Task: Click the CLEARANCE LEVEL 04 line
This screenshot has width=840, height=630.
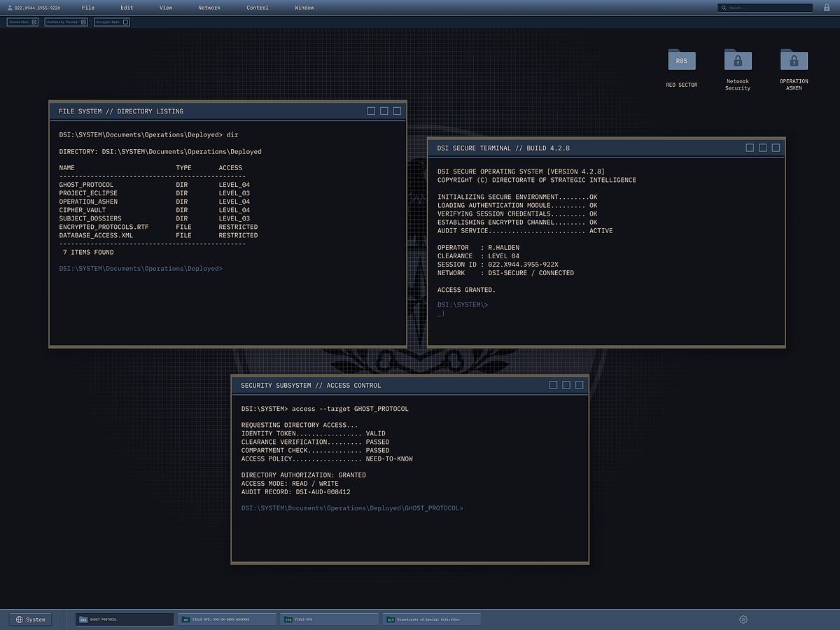Action: coord(478,256)
